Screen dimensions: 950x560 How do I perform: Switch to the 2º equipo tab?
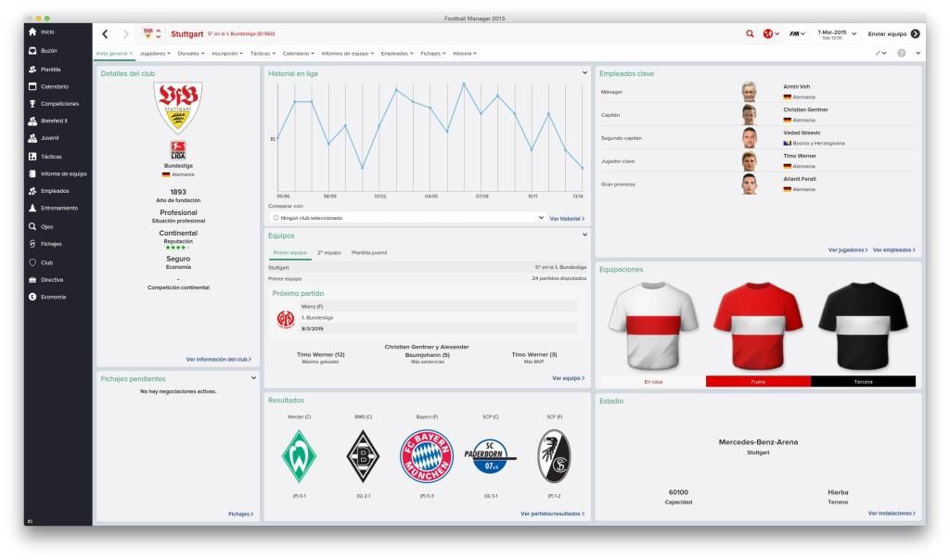coord(329,252)
